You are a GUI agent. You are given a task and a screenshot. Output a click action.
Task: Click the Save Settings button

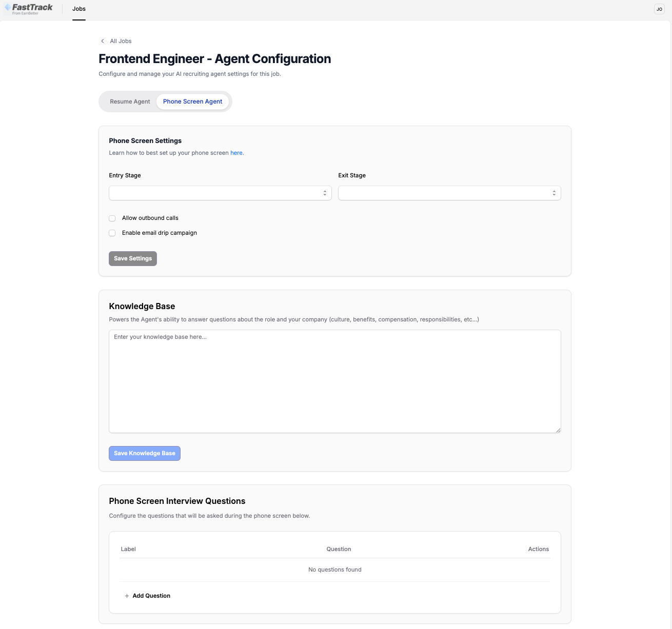(133, 258)
